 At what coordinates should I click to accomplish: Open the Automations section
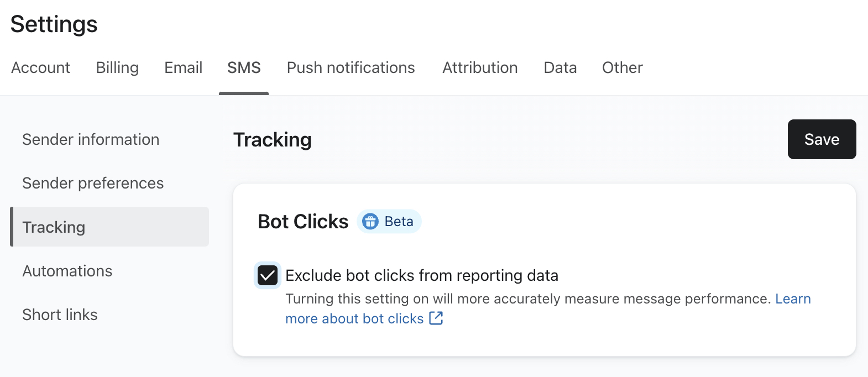67,271
